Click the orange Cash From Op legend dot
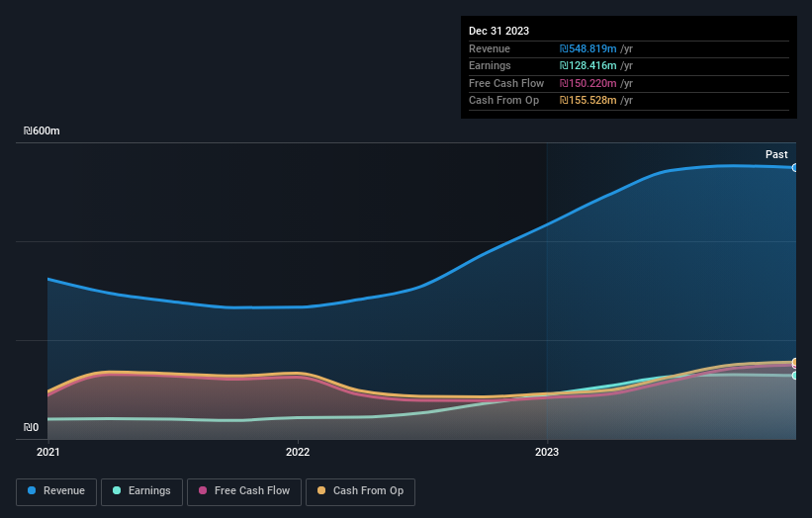This screenshot has width=812, height=518. 321,490
